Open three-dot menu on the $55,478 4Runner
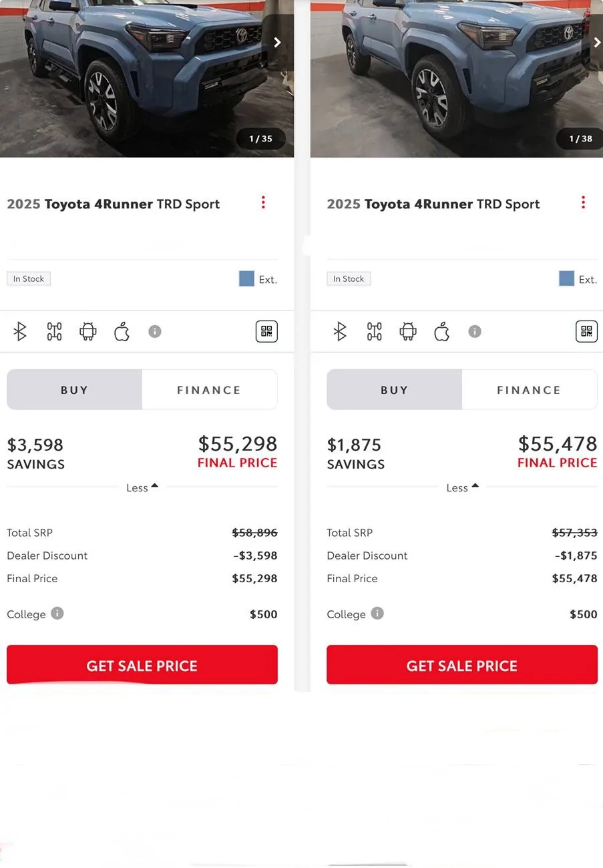The height and width of the screenshot is (868, 603). pos(583,202)
